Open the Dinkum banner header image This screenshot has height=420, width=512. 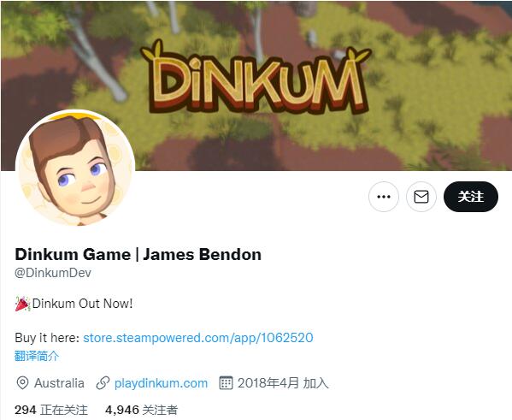tap(256, 86)
